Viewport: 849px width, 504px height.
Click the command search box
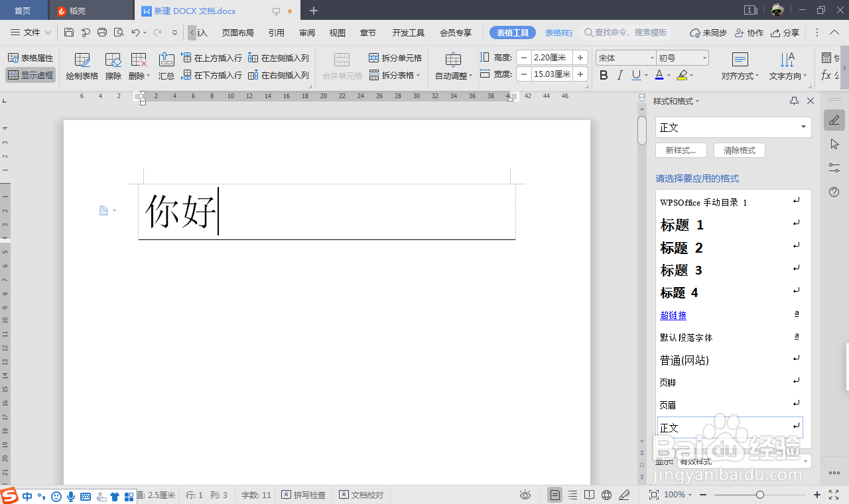[627, 32]
